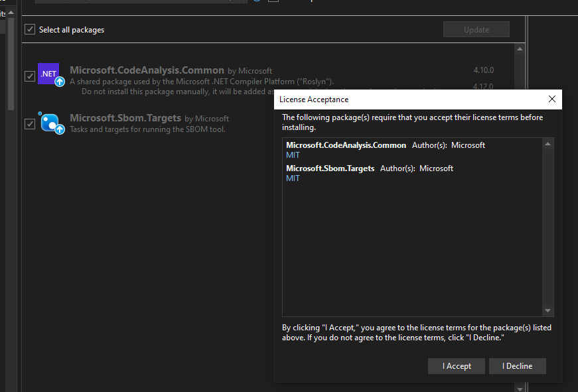578x392 pixels.
Task: Click the package list scroll-down arrow
Action: 520,389
